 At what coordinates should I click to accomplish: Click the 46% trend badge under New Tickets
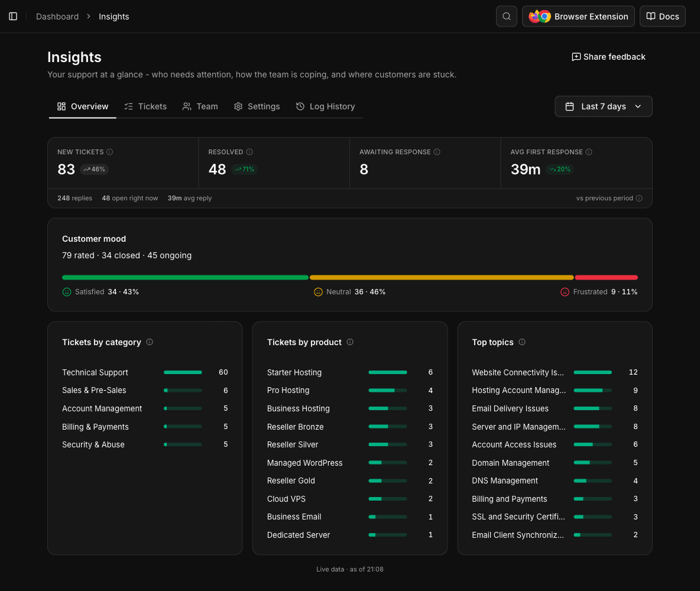(94, 169)
